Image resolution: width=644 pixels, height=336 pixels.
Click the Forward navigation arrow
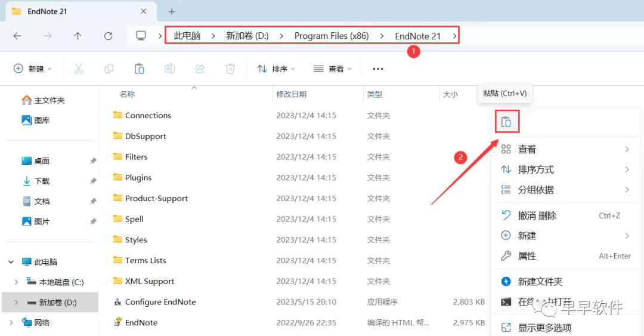(48, 36)
